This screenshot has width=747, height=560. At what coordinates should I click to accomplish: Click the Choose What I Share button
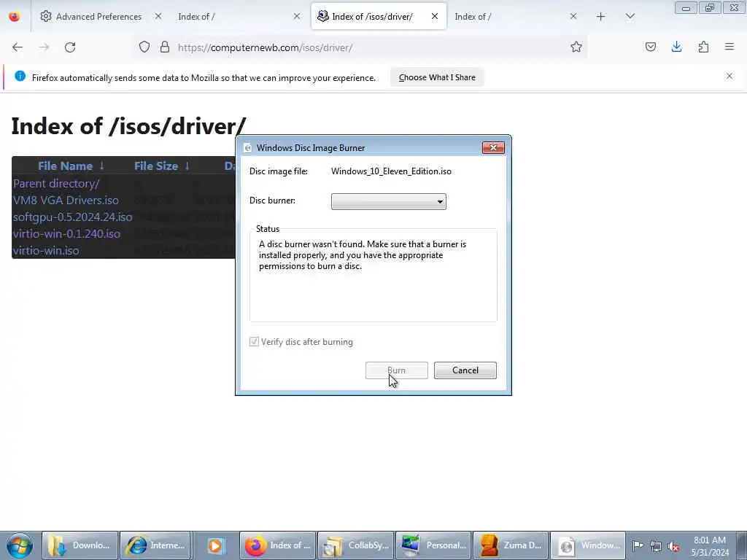pos(437,77)
